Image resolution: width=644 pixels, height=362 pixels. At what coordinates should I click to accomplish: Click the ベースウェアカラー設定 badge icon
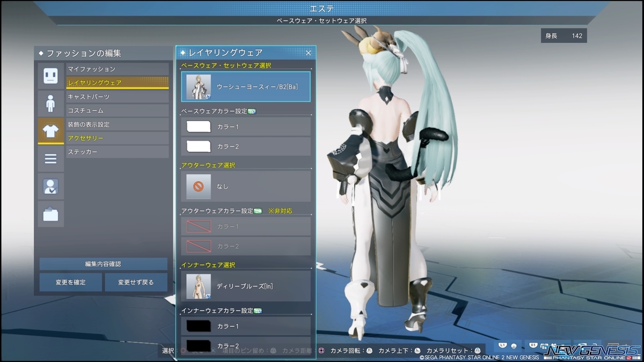coord(252,111)
